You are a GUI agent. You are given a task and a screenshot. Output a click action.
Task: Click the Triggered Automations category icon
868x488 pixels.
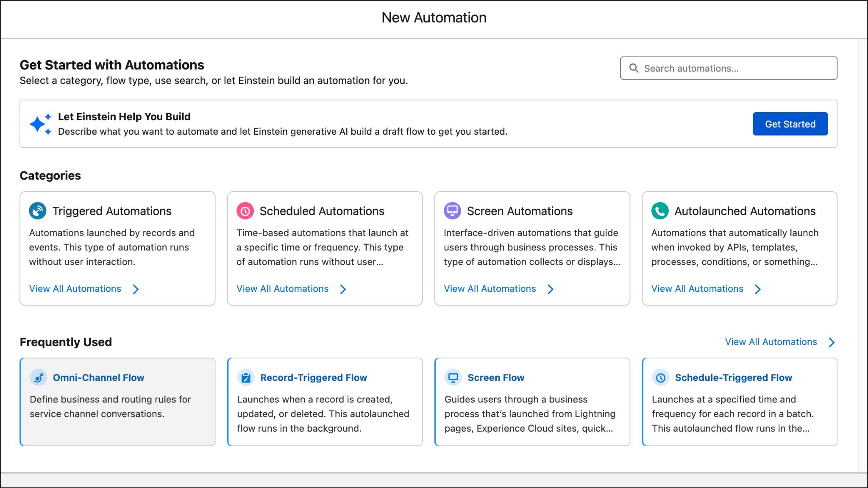pyautogui.click(x=38, y=211)
